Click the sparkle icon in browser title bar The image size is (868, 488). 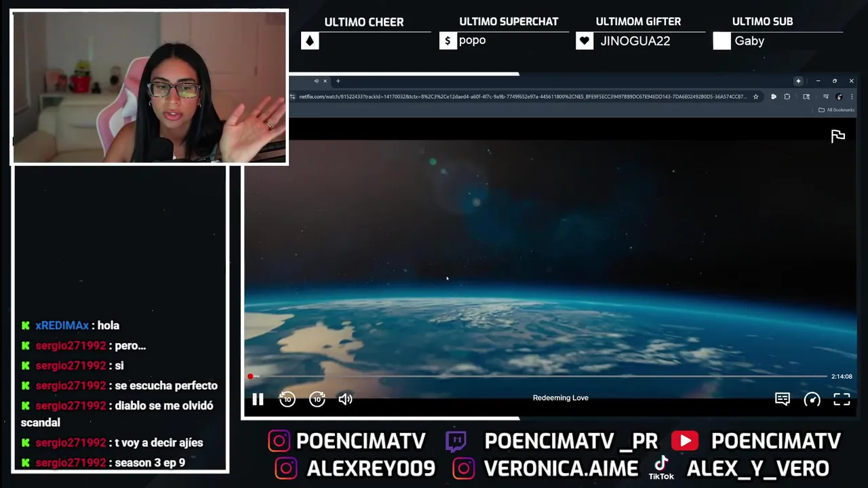798,81
